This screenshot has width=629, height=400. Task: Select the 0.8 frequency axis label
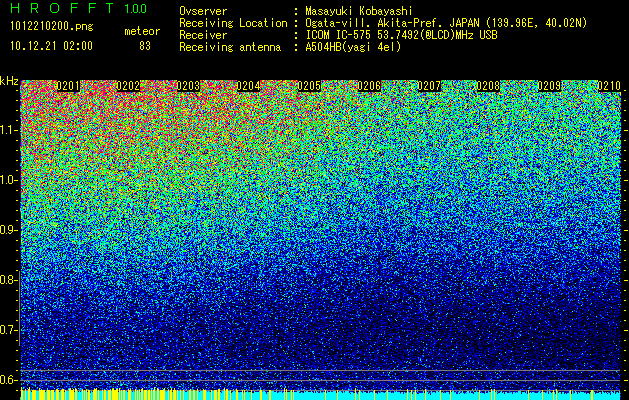[9, 280]
